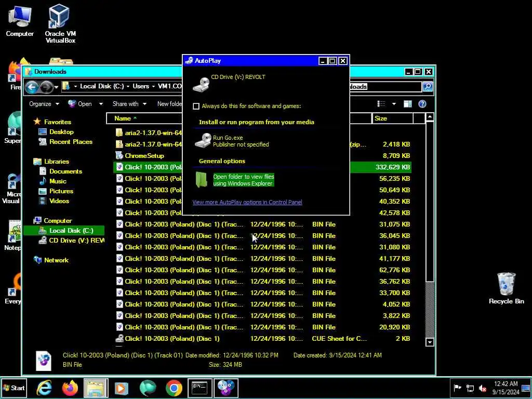Launch Oracle VM VirtualBox desktop shortcut
The width and height of the screenshot is (532, 399).
[60, 23]
